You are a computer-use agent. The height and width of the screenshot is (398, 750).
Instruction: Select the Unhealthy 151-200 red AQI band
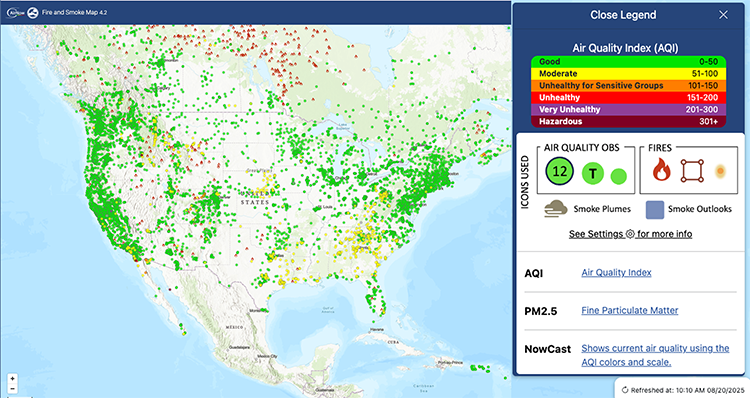coord(629,98)
